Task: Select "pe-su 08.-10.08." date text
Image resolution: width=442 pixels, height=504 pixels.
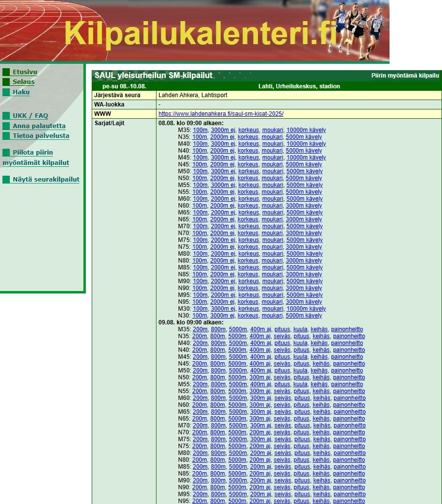Action: click(124, 86)
